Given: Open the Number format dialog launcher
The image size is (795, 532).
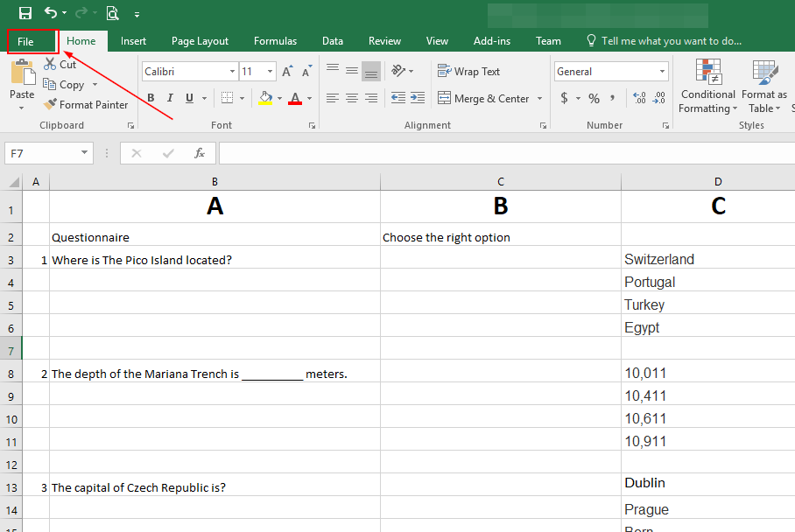Looking at the screenshot, I should 665,126.
